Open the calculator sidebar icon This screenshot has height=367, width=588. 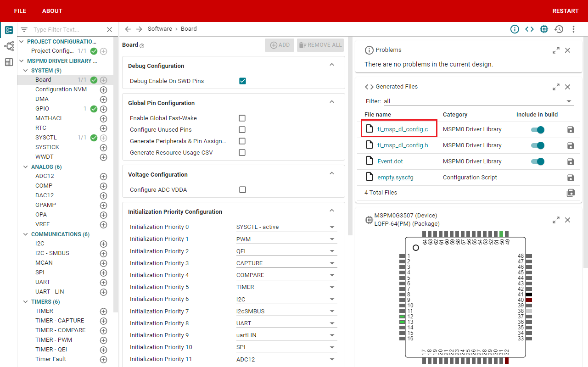click(x=9, y=62)
